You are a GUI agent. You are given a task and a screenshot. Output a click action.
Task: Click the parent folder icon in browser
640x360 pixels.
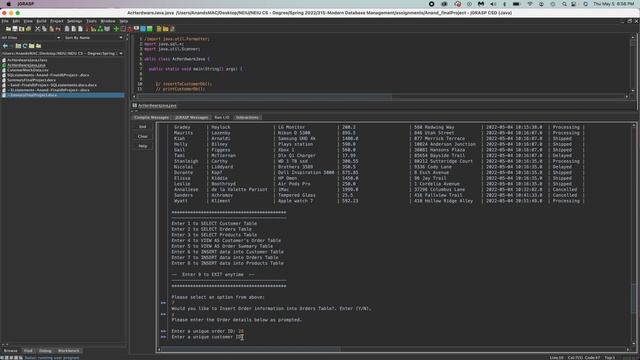click(18, 46)
